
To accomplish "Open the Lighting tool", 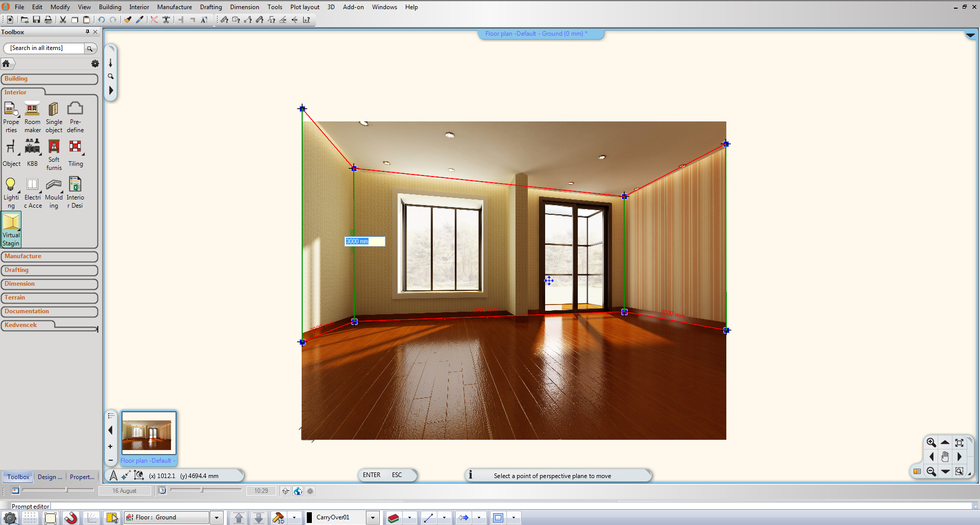I will 11,192.
